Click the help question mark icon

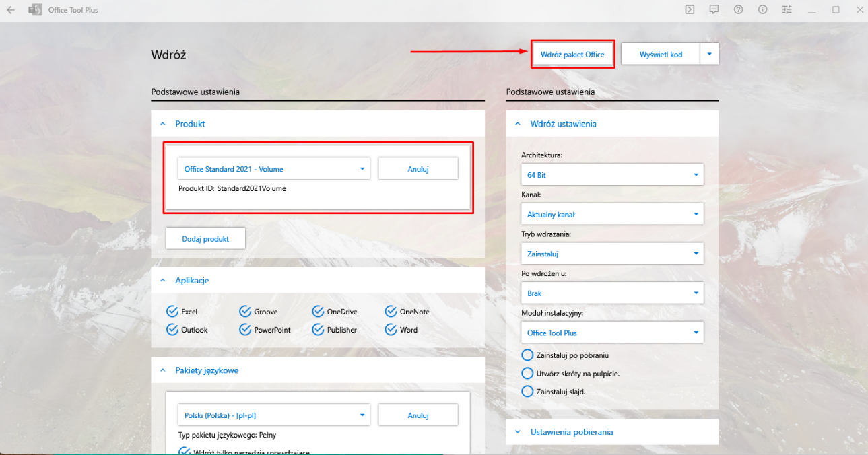coord(738,9)
